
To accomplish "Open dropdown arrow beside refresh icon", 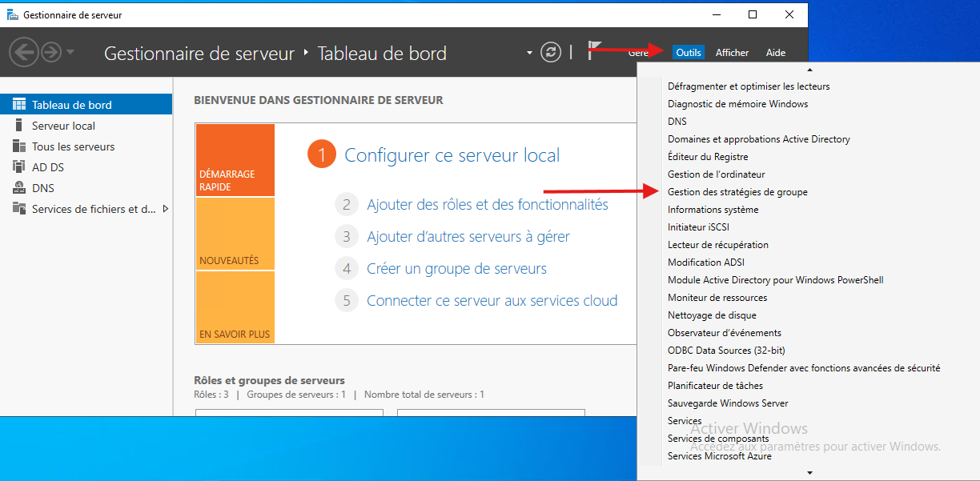I will (529, 53).
